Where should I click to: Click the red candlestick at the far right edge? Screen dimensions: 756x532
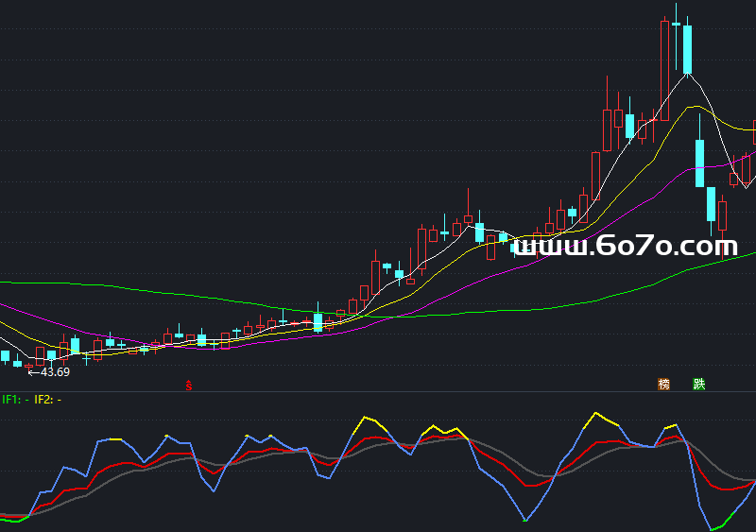click(x=753, y=132)
